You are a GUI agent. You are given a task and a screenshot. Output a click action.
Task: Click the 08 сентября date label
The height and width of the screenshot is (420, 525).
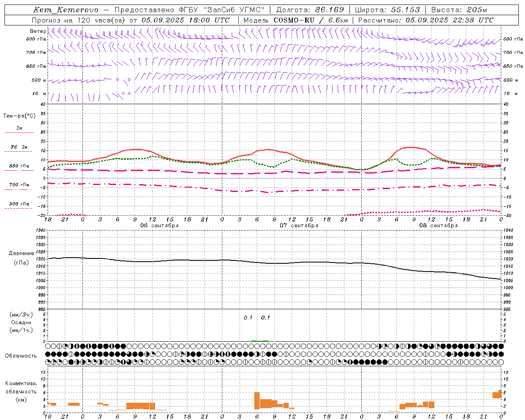pyautogui.click(x=438, y=226)
